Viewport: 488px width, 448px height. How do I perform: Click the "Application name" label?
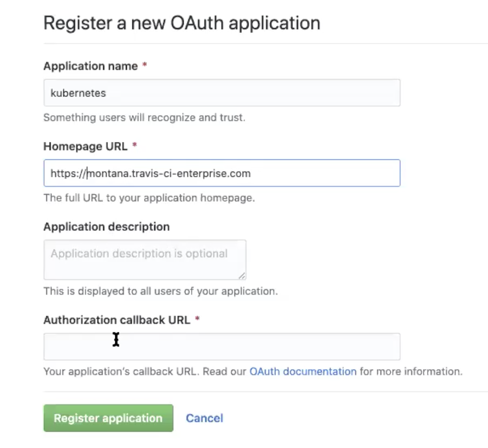pos(91,66)
